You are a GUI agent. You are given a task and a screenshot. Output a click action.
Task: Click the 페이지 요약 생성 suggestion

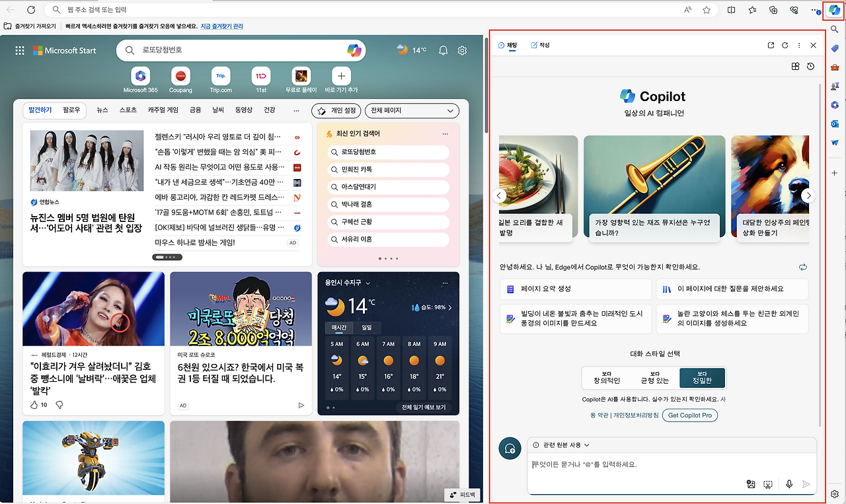coord(576,289)
